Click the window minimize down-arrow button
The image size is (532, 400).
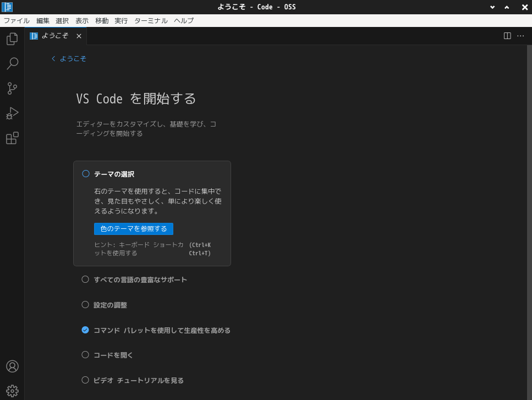point(492,7)
